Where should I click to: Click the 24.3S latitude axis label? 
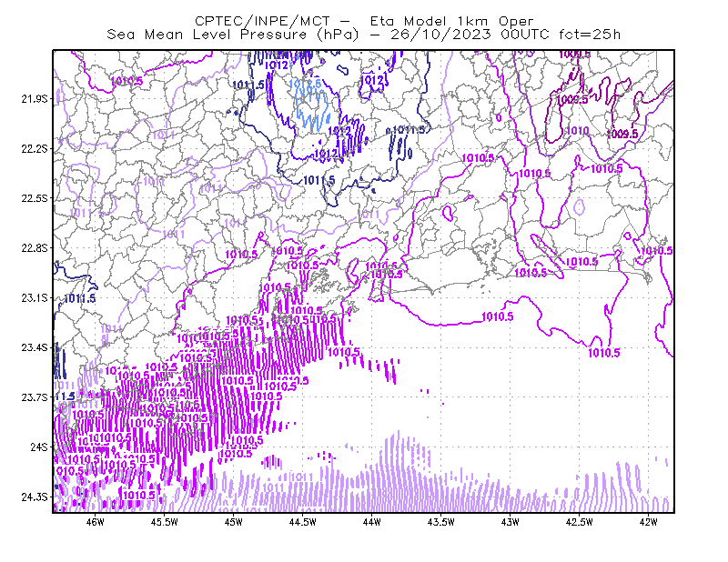click(x=35, y=497)
